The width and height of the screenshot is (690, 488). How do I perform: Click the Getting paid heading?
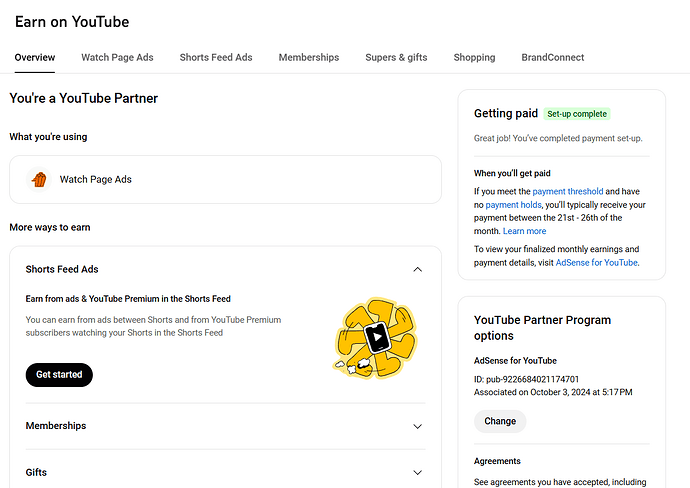506,114
